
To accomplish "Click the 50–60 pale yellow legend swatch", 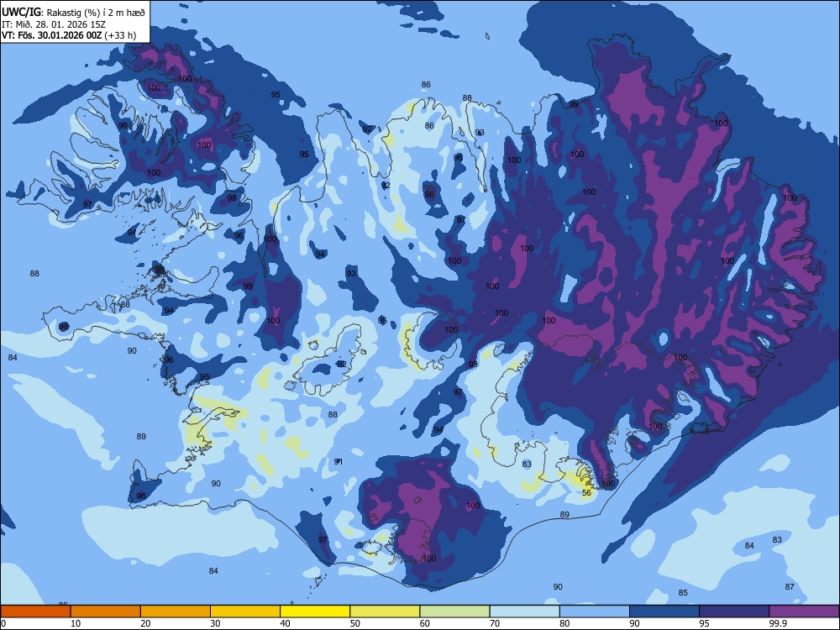I will click(x=386, y=612).
